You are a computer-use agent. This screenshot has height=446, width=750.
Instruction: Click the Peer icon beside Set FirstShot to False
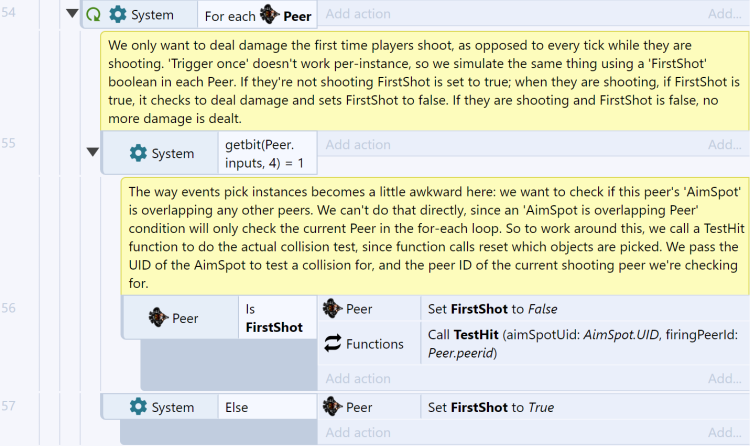(332, 309)
